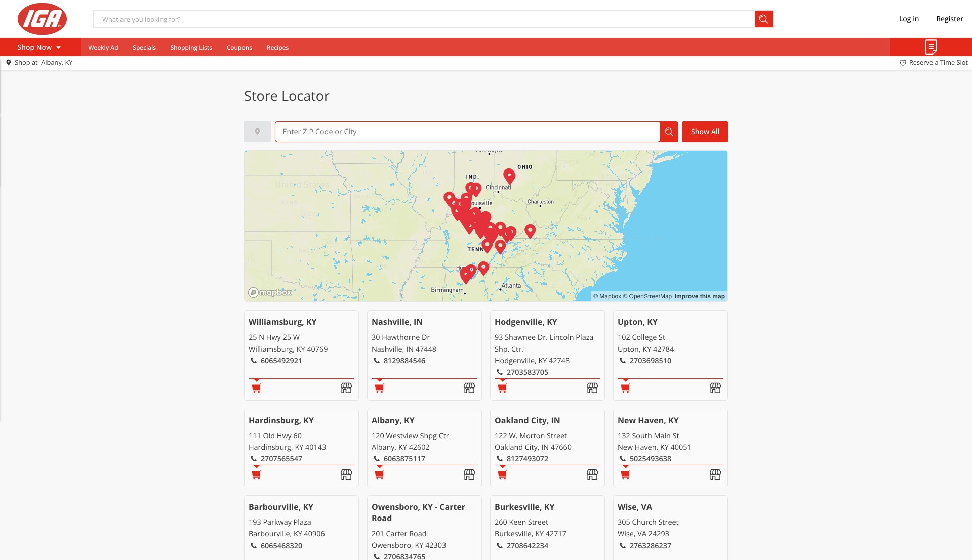Click the Williamsburg, KY store info icon

(346, 388)
